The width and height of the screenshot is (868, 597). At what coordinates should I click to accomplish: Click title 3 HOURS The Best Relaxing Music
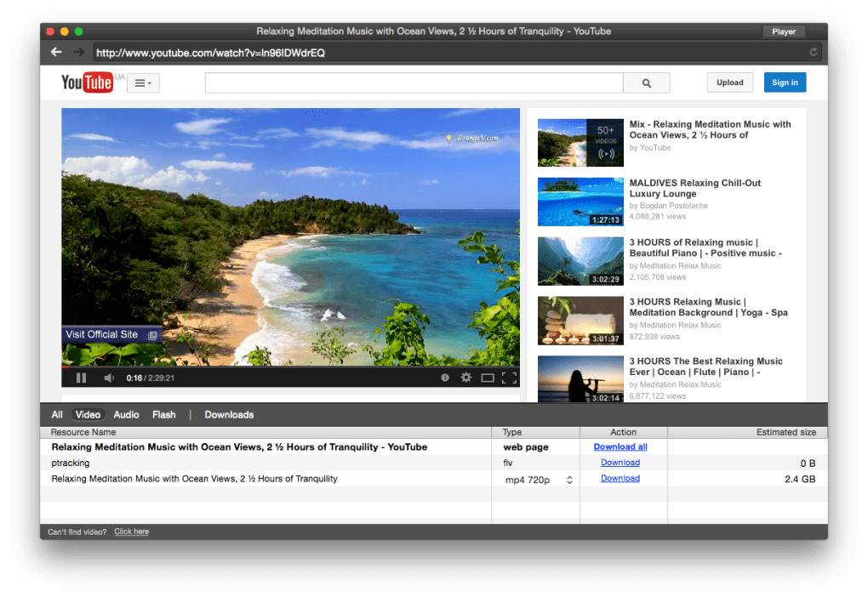coord(705,367)
